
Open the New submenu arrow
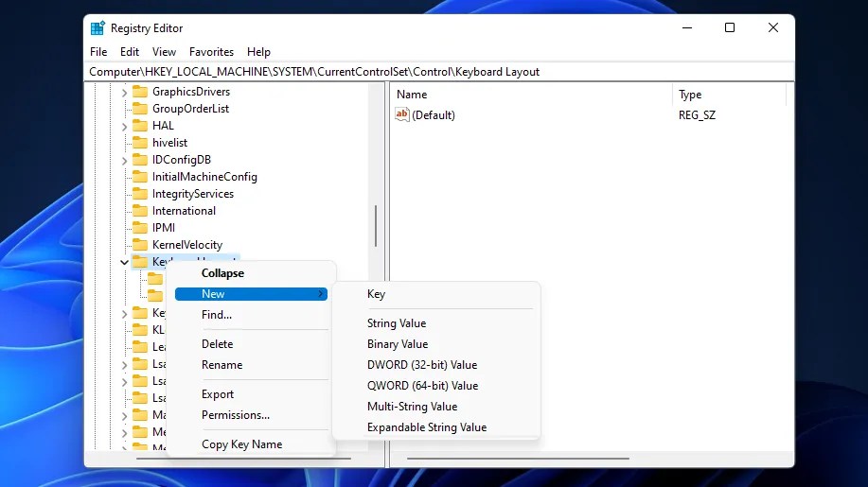(321, 294)
